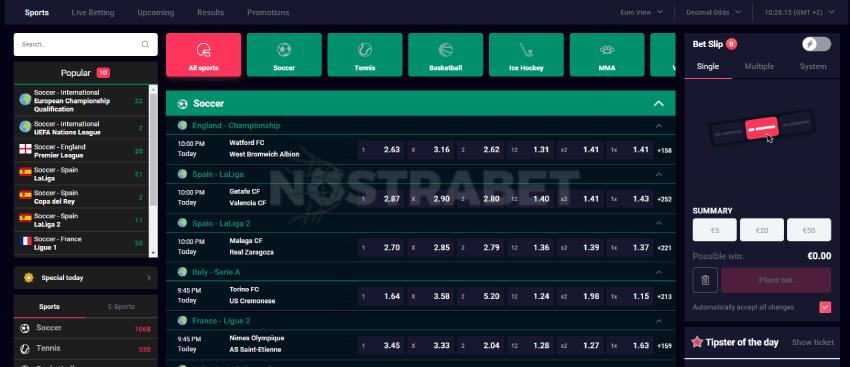Click the Bet Slip count badge
850x367 pixels.
tap(731, 44)
